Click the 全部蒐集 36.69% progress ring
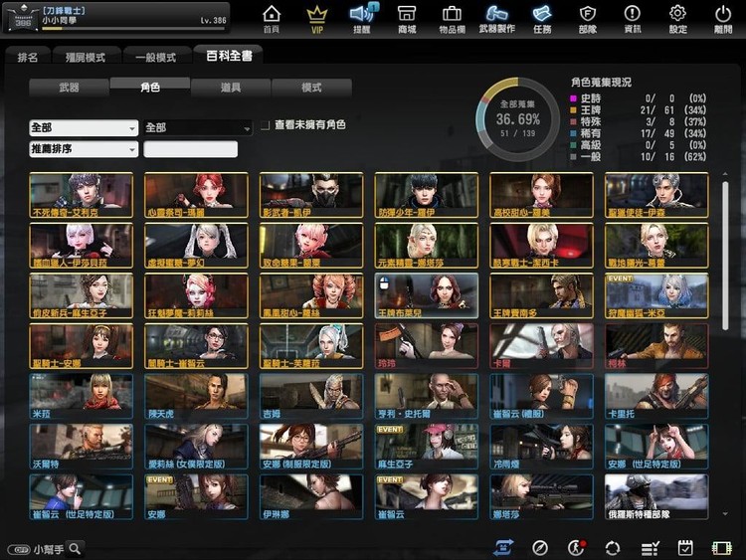Viewport: 746px width, 560px height. tap(517, 119)
